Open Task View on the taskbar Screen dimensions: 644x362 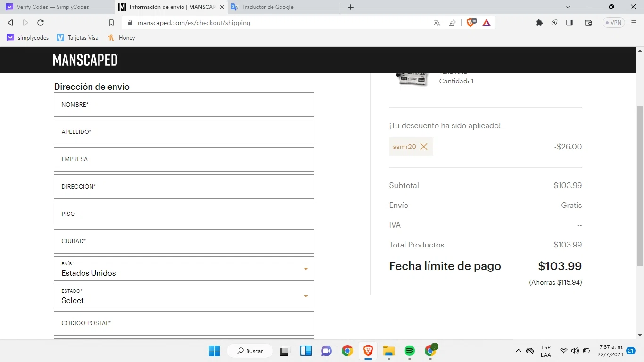284,351
